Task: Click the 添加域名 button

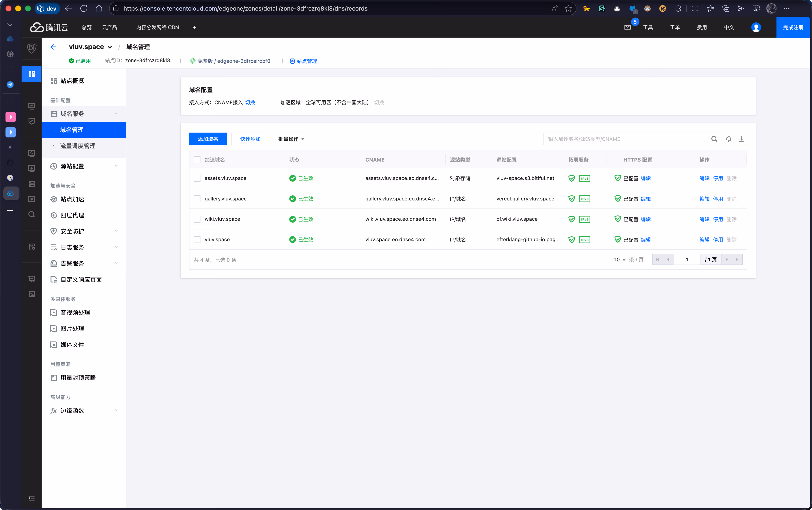Action: point(208,139)
